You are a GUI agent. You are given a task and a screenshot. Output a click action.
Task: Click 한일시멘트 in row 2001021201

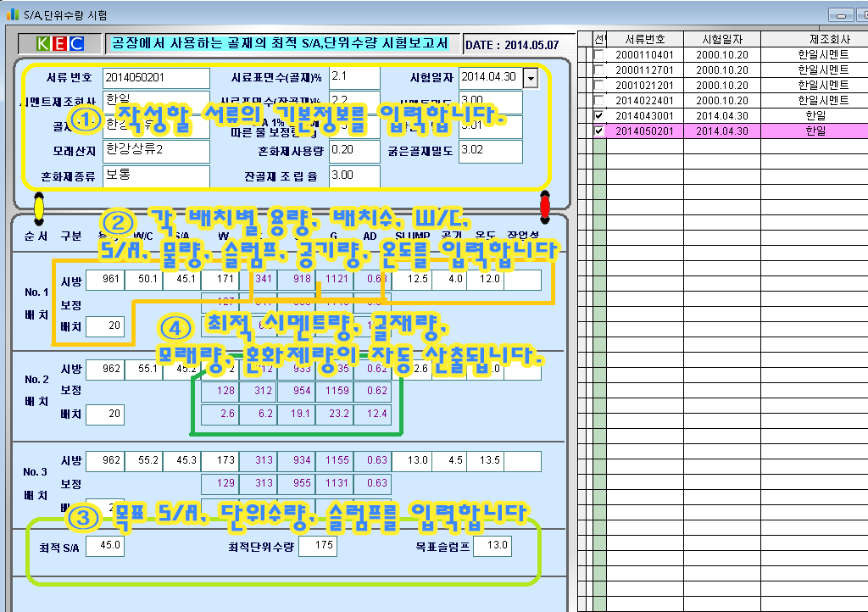pyautogui.click(x=823, y=86)
